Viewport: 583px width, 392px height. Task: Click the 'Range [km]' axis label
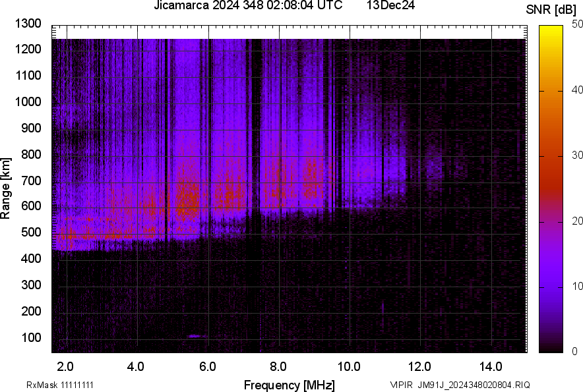click(x=5, y=188)
